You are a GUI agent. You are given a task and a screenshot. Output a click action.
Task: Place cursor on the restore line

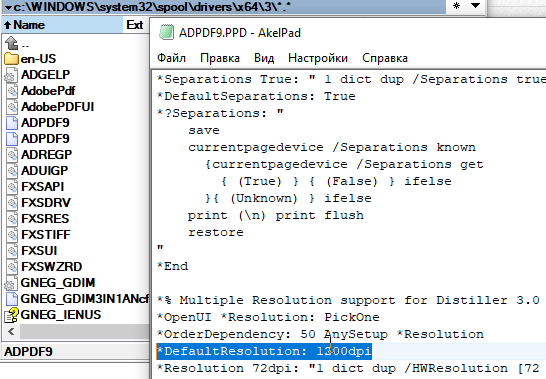click(216, 232)
